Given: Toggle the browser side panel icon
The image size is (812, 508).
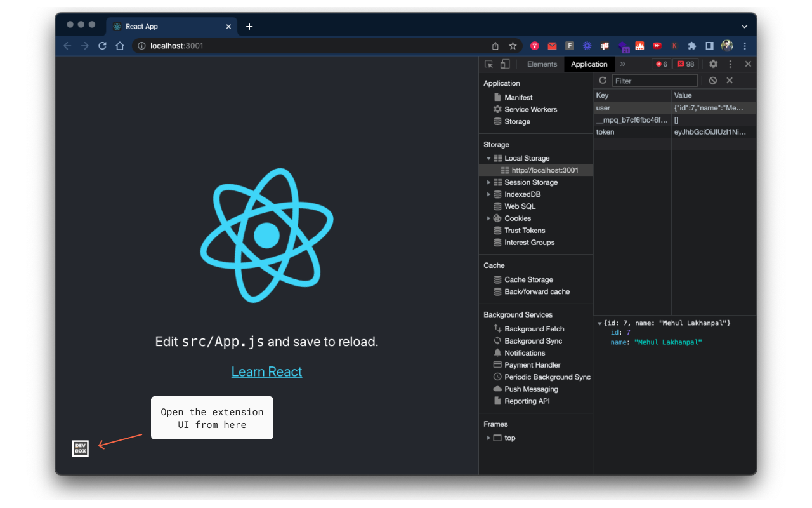Looking at the screenshot, I should 709,46.
